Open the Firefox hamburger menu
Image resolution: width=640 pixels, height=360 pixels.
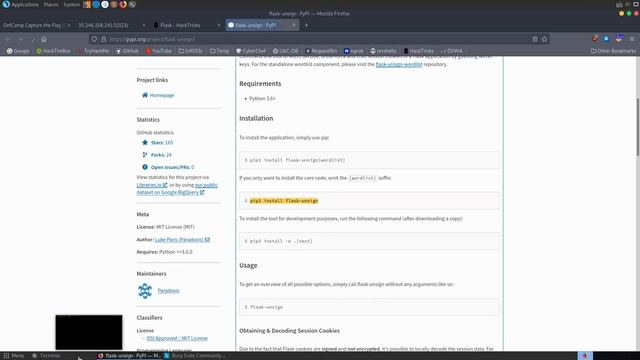click(x=631, y=39)
